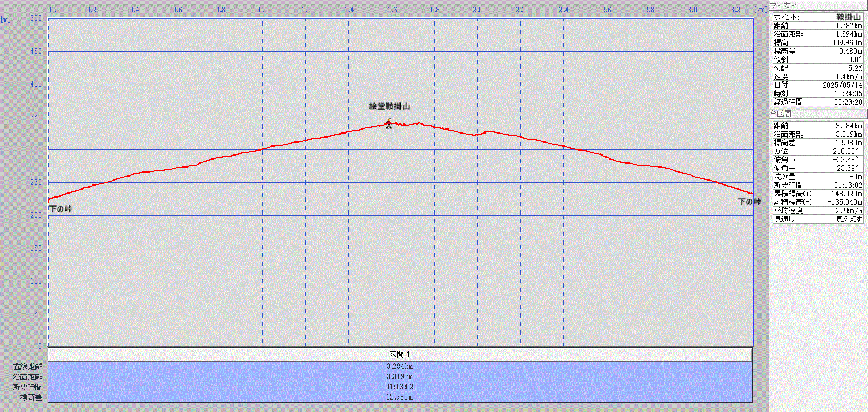Click the 経過時間 row label
This screenshot has width=868, height=412.
[x=788, y=102]
